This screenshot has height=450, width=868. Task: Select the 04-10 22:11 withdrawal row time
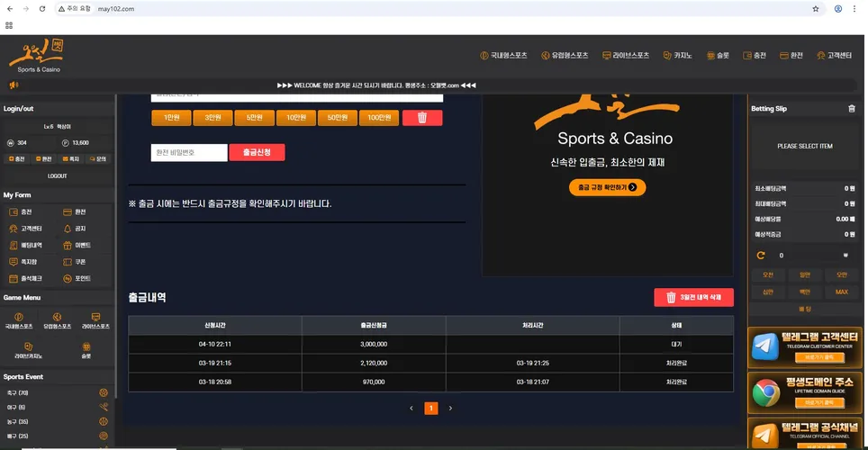215,344
